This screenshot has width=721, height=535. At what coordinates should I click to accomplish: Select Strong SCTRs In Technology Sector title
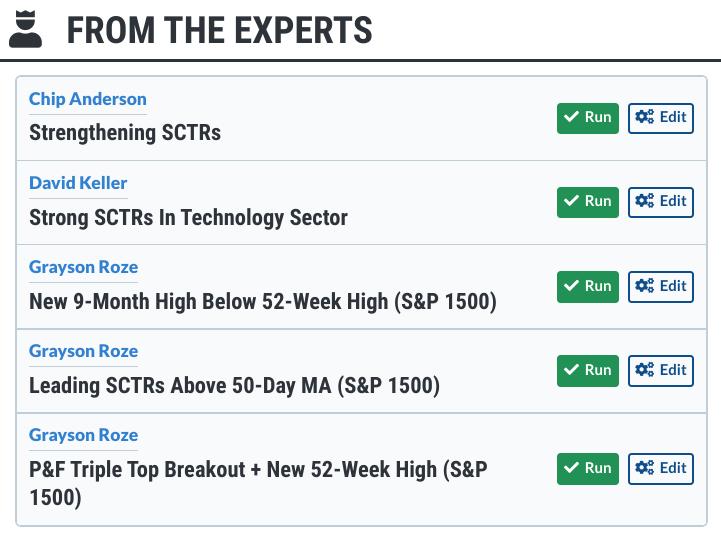(188, 217)
